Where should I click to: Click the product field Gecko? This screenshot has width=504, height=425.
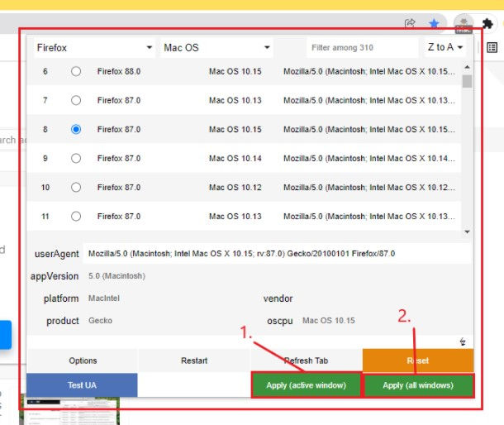tap(100, 321)
